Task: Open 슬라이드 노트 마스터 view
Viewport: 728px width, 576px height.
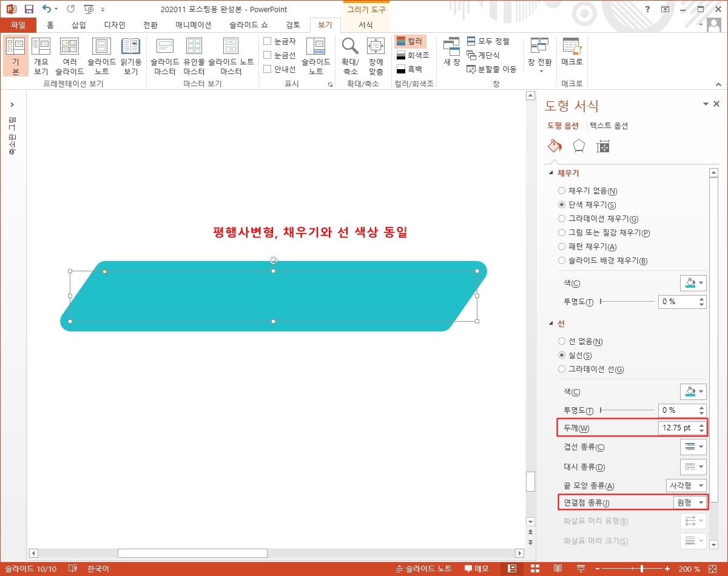Action: [x=231, y=56]
